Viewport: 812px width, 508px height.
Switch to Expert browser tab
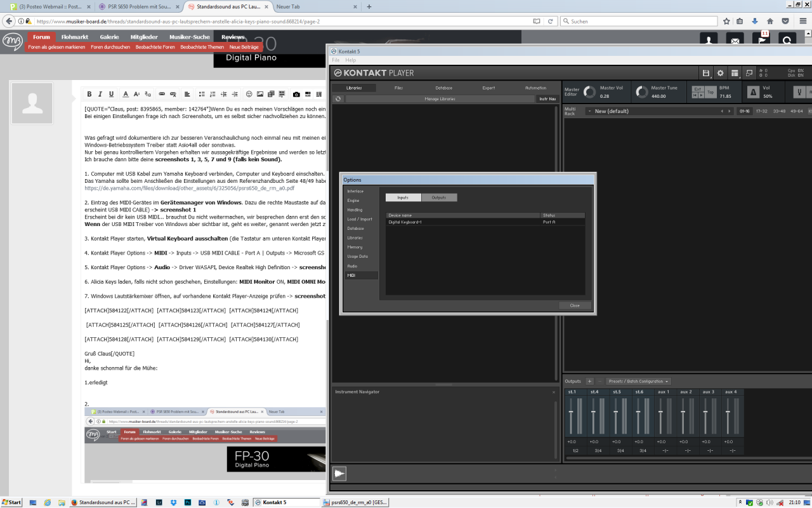click(488, 88)
